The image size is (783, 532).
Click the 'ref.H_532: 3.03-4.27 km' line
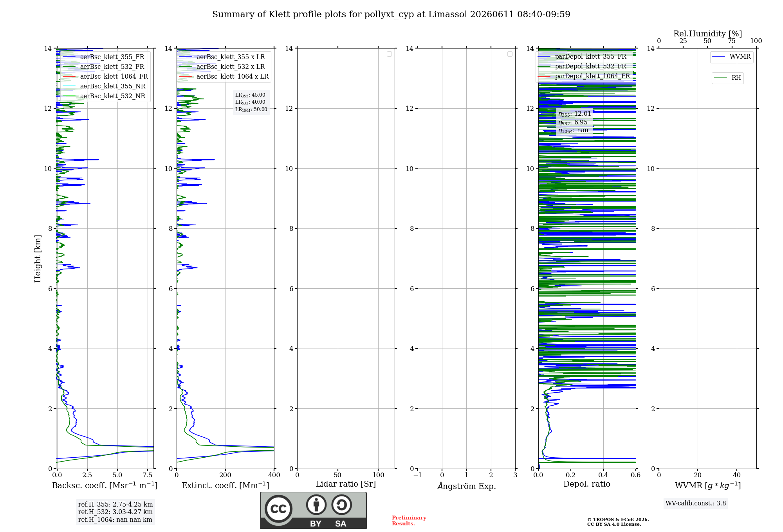115,512
